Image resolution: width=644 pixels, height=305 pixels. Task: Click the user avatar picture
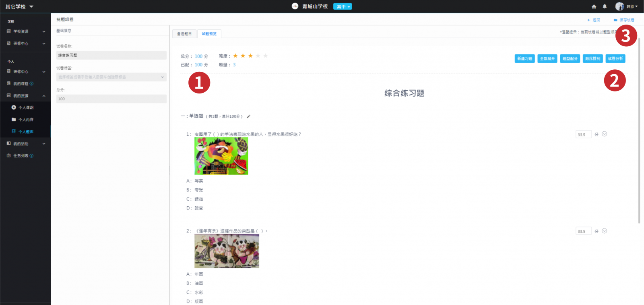tap(619, 6)
